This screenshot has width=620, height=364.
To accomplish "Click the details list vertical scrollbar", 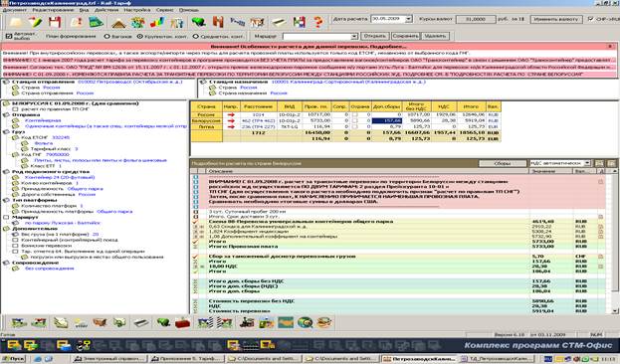I will pos(615,241).
